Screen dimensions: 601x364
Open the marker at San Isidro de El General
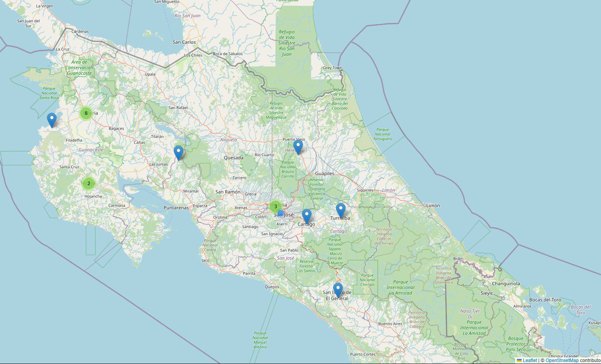338,290
